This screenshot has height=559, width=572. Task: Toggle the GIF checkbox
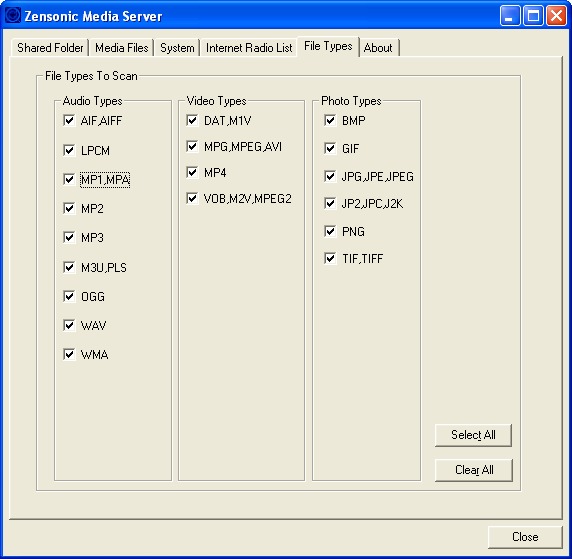(x=330, y=149)
